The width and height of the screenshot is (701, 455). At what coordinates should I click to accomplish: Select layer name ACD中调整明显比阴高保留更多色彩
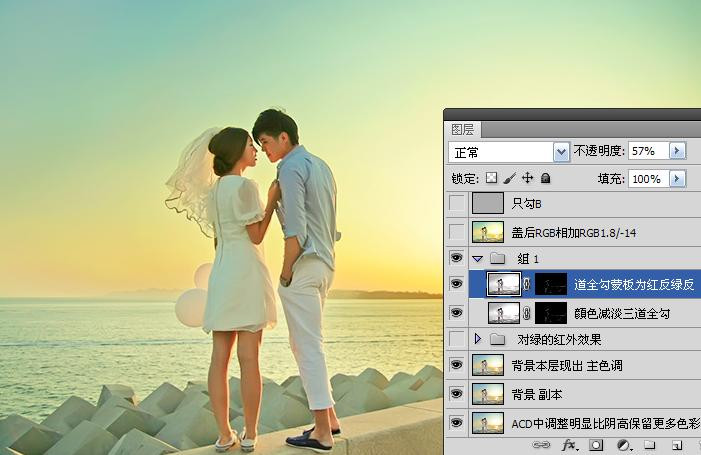[x=606, y=423]
